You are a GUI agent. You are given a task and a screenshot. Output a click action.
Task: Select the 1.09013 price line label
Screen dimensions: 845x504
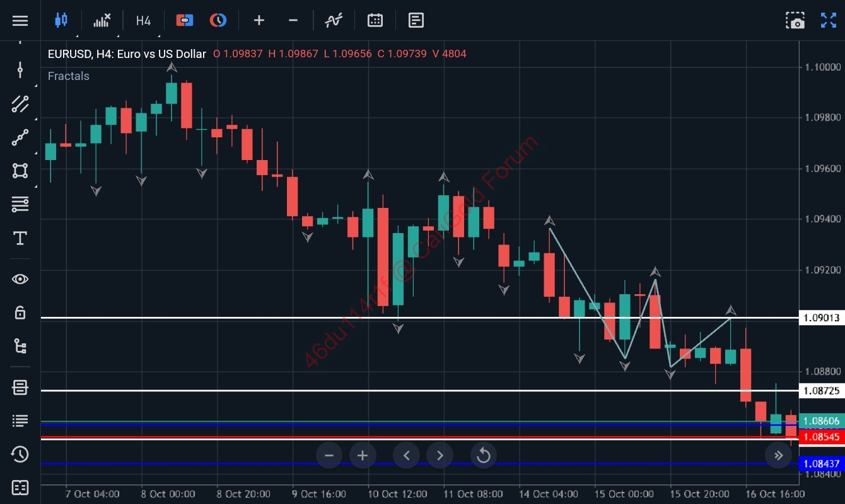click(x=822, y=318)
